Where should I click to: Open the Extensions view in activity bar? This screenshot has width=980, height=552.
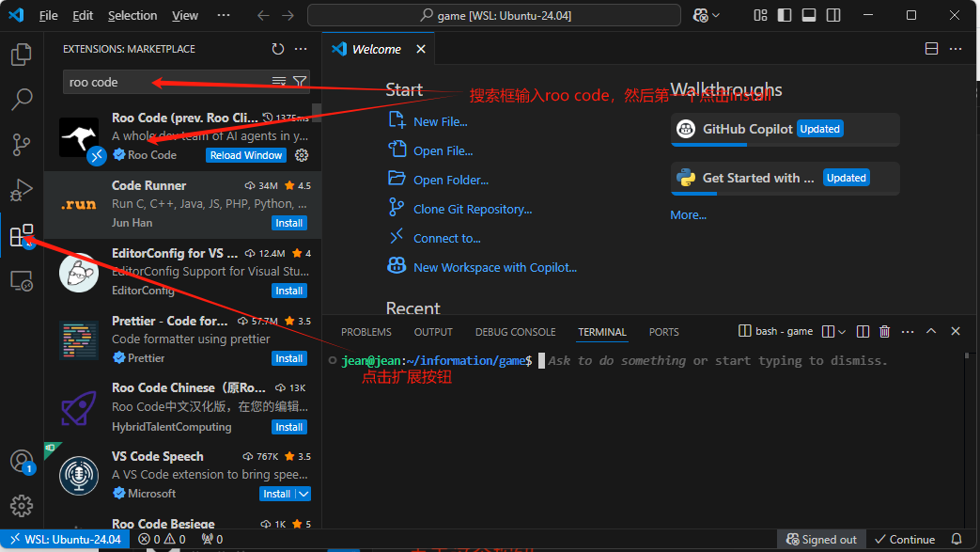[22, 236]
